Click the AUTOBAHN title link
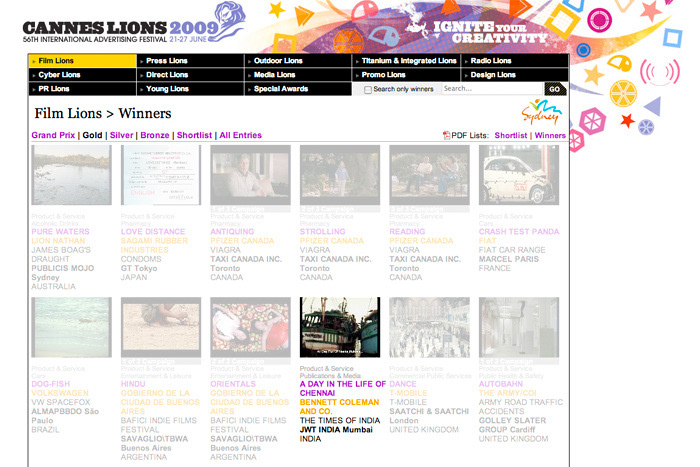Image resolution: width=700 pixels, height=467 pixels. pos(501,384)
